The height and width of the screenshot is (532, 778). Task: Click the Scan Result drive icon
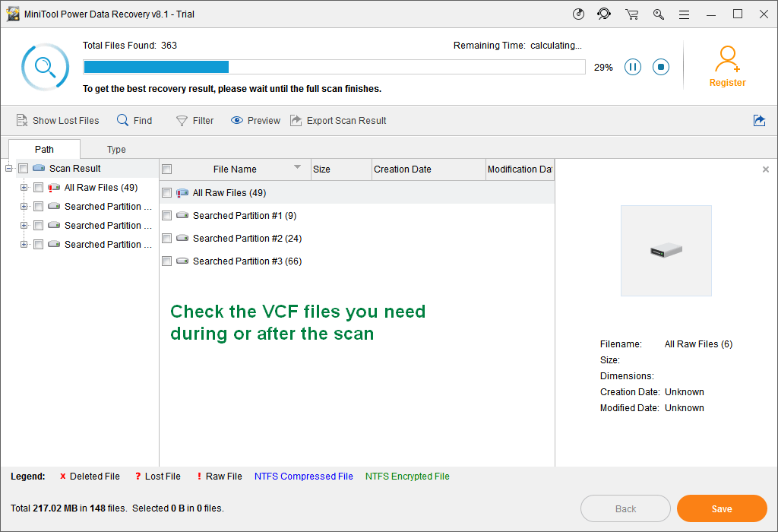point(39,168)
